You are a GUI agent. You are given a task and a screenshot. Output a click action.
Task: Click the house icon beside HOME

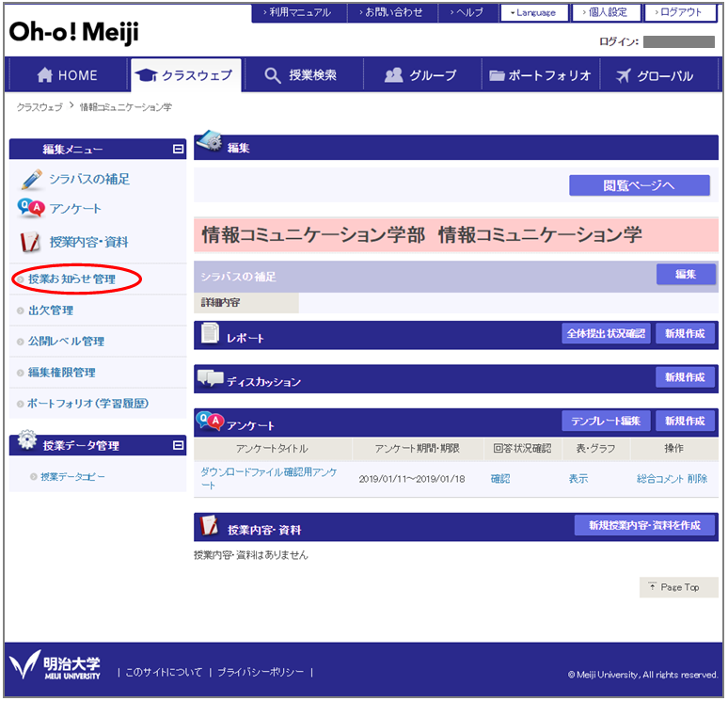[x=44, y=74]
